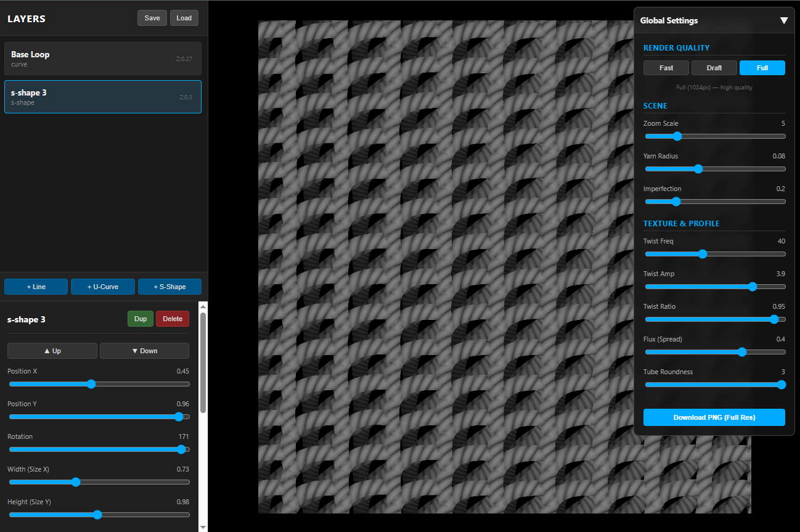Move s-shape 3 up in layer order
This screenshot has width=800, height=532.
point(52,350)
